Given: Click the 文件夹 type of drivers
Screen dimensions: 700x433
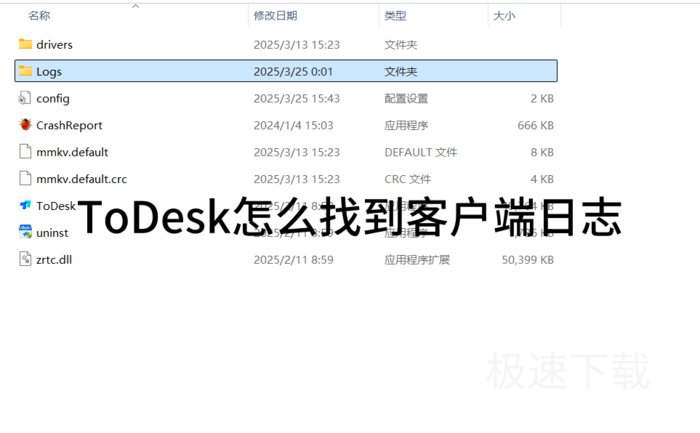Looking at the screenshot, I should (x=401, y=45).
